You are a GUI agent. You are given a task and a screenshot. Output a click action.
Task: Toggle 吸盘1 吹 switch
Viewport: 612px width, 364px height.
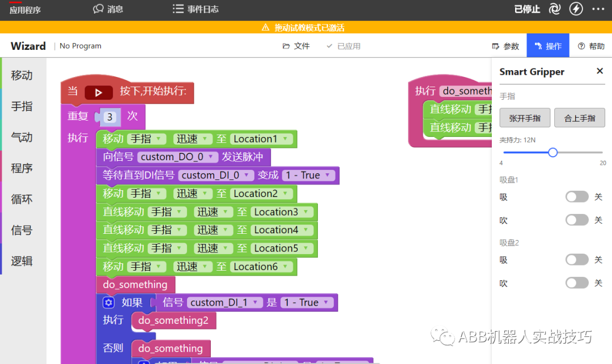pyautogui.click(x=577, y=220)
